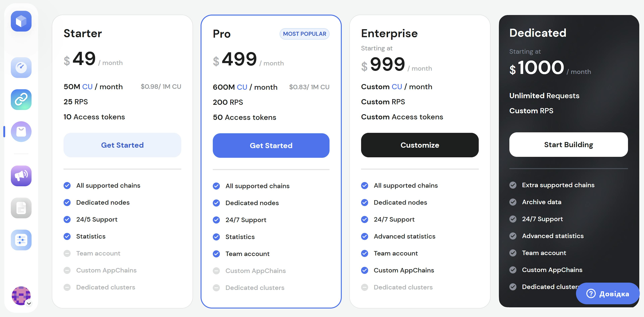Click Get Started on Pro plan
644x317 pixels.
coord(271,146)
